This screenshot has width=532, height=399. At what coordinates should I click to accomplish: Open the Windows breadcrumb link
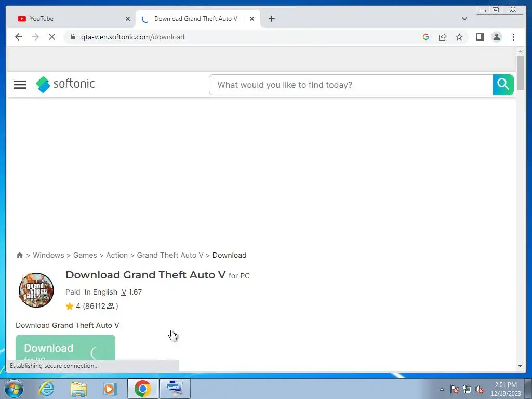(x=48, y=255)
